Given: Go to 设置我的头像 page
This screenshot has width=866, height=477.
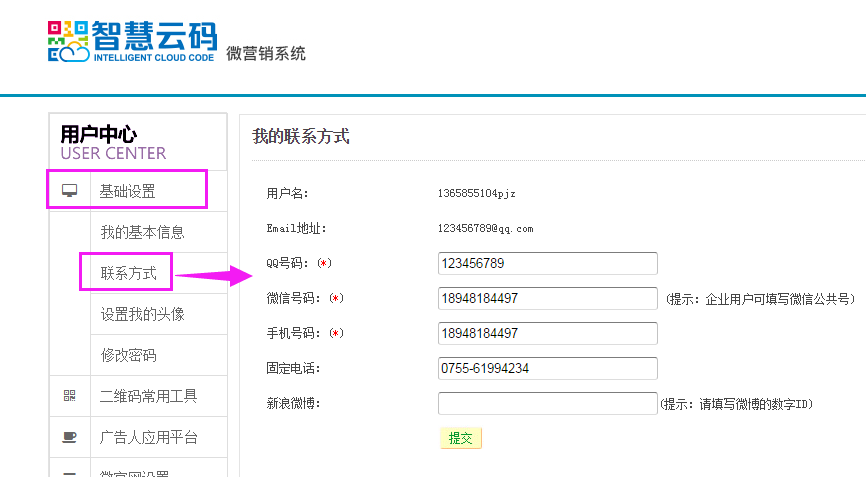Looking at the screenshot, I should coord(142,314).
